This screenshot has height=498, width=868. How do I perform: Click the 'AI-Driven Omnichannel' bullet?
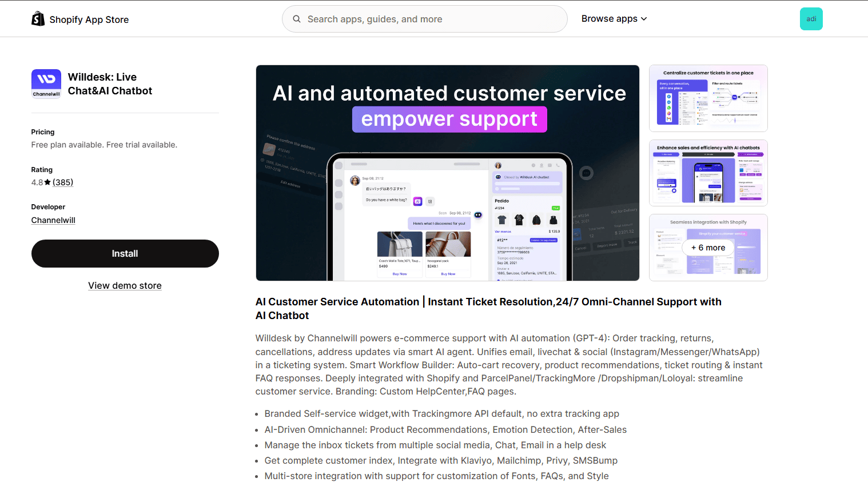(445, 429)
